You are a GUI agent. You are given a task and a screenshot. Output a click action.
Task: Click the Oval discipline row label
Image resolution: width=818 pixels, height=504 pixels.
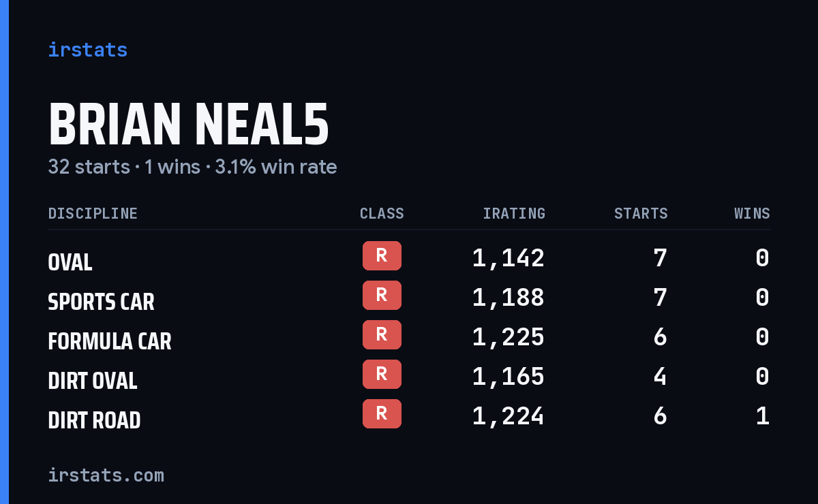click(x=70, y=262)
